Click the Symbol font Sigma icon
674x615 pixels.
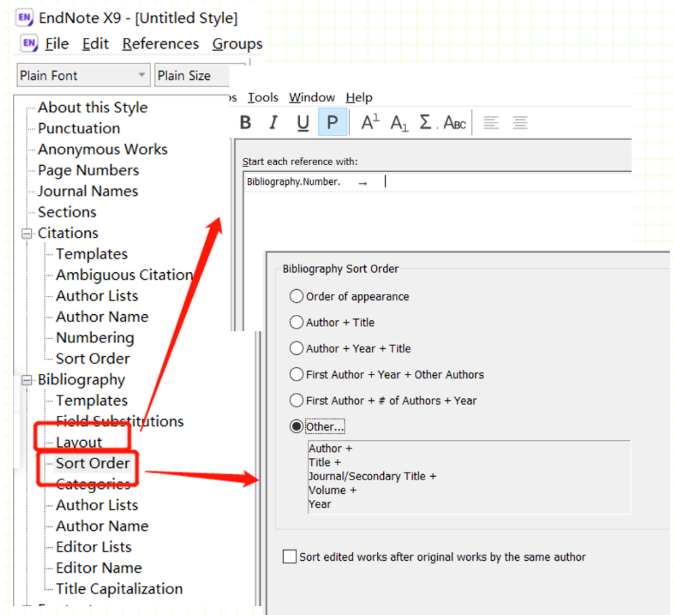(428, 122)
